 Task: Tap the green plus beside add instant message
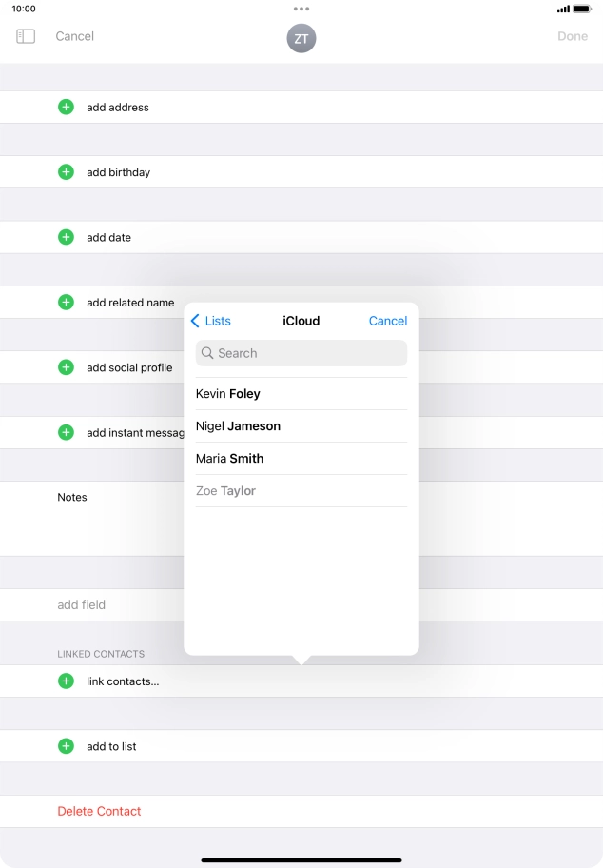point(66,432)
